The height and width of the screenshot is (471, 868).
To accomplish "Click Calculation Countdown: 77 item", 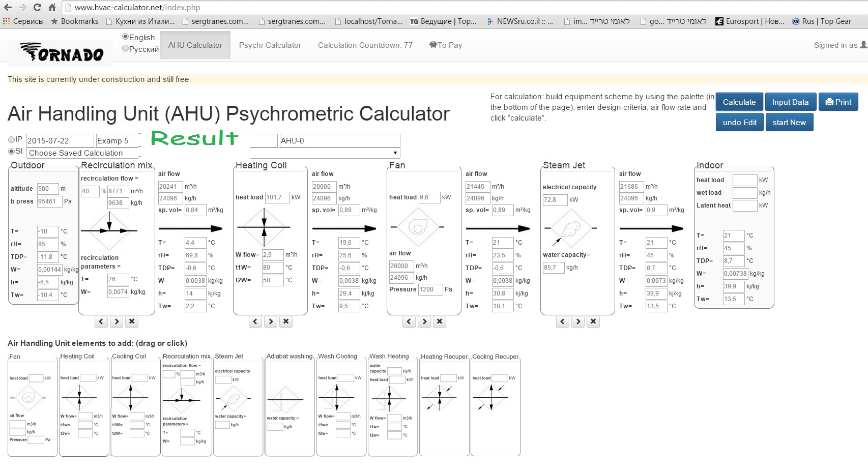I will click(x=365, y=45).
